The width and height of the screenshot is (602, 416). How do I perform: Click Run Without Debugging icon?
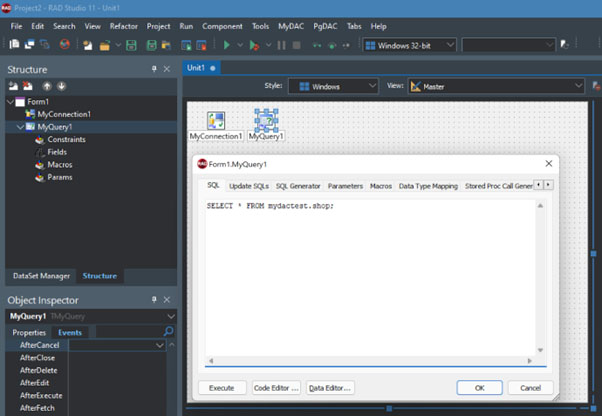click(x=254, y=45)
